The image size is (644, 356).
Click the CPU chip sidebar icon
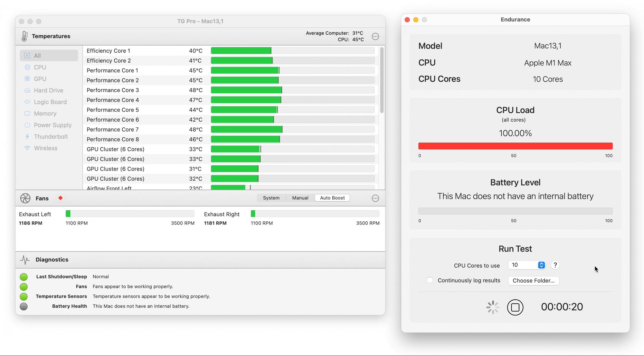click(x=27, y=67)
